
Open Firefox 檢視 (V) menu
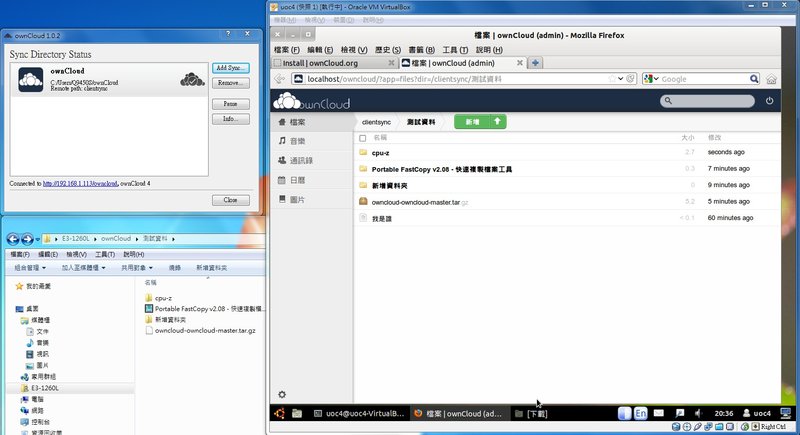pos(354,49)
